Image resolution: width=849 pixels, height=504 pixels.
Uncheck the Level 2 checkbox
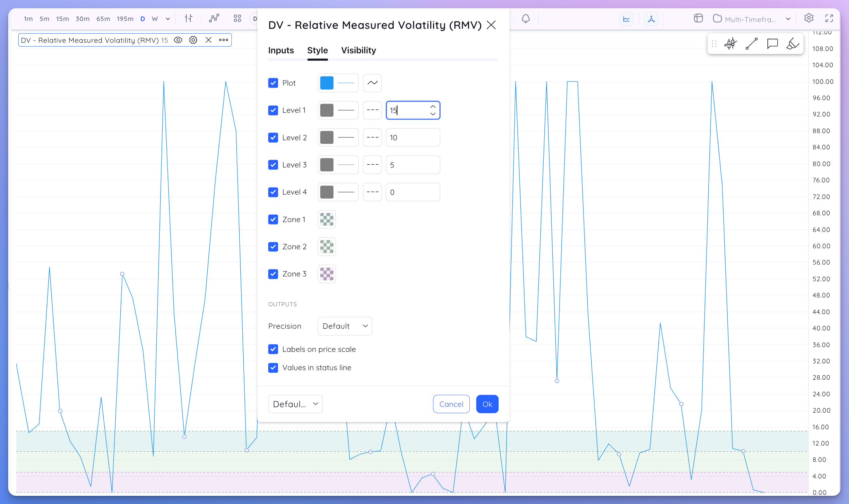point(273,138)
